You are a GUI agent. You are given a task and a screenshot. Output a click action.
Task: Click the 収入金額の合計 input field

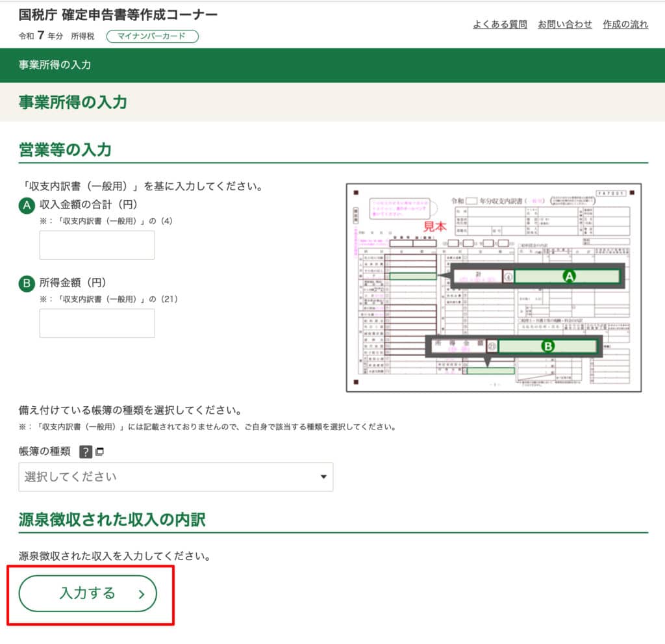pos(97,245)
